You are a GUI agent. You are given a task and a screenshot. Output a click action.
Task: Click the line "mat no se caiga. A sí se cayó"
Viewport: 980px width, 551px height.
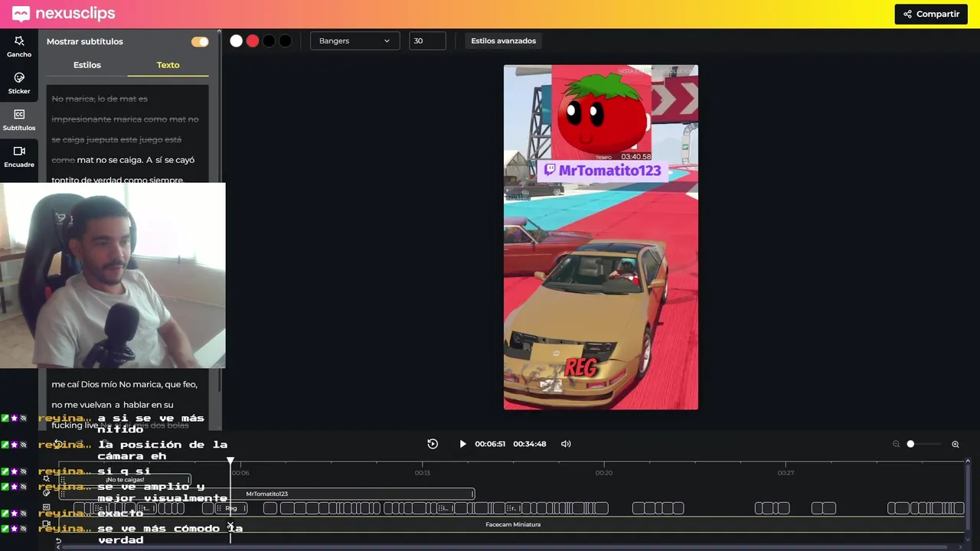click(x=136, y=160)
